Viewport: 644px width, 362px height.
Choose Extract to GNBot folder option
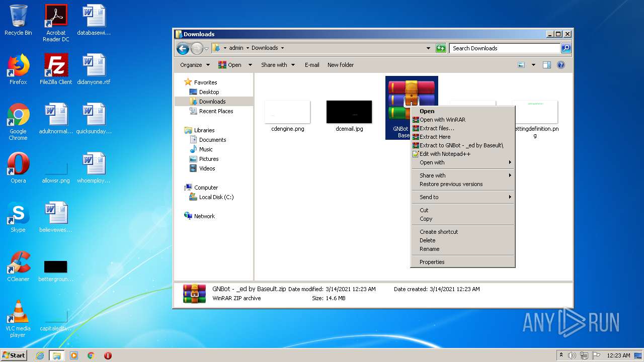pos(463,145)
